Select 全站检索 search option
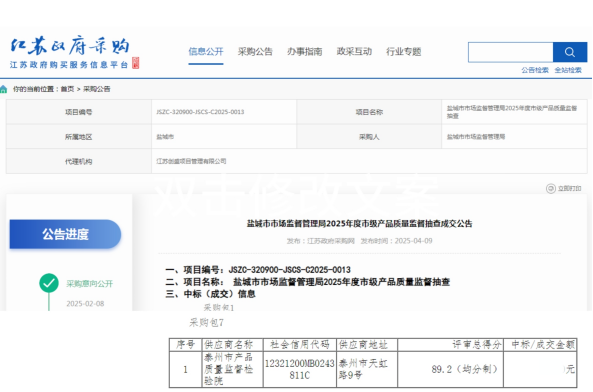Viewport: 593px width, 392px height. point(568,70)
